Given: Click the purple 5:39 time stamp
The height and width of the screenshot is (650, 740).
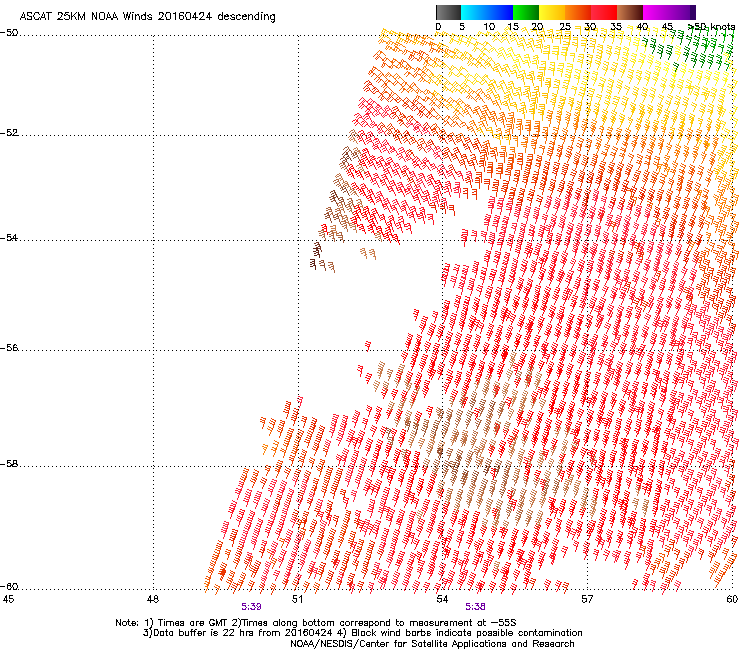Looking at the screenshot, I should [251, 607].
